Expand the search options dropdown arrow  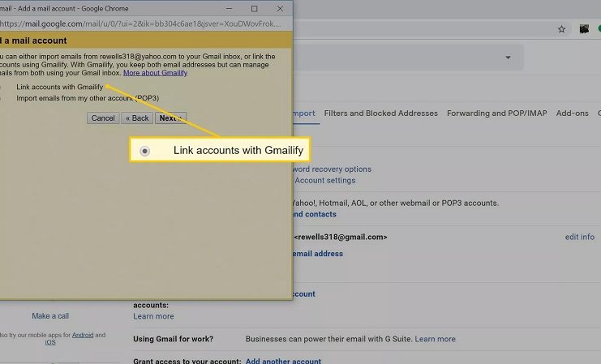click(x=509, y=58)
